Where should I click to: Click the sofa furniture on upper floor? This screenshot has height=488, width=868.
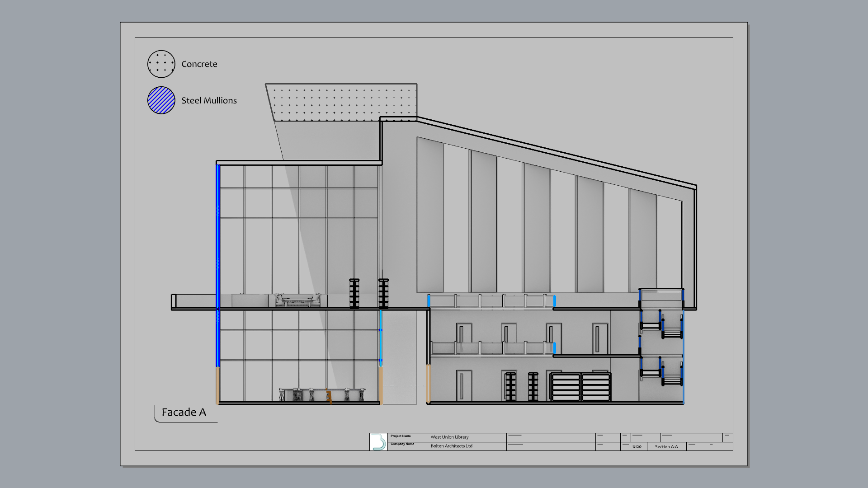coord(298,300)
